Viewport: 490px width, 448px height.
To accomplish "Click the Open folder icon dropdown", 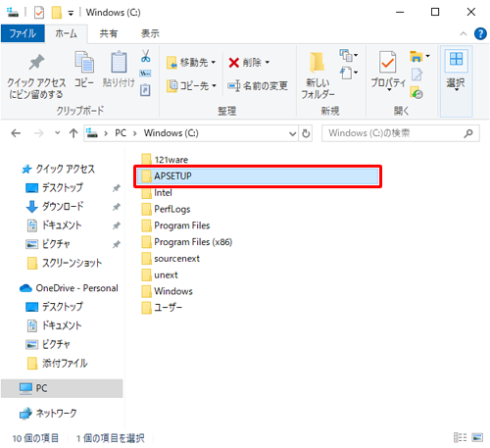I will 419,56.
